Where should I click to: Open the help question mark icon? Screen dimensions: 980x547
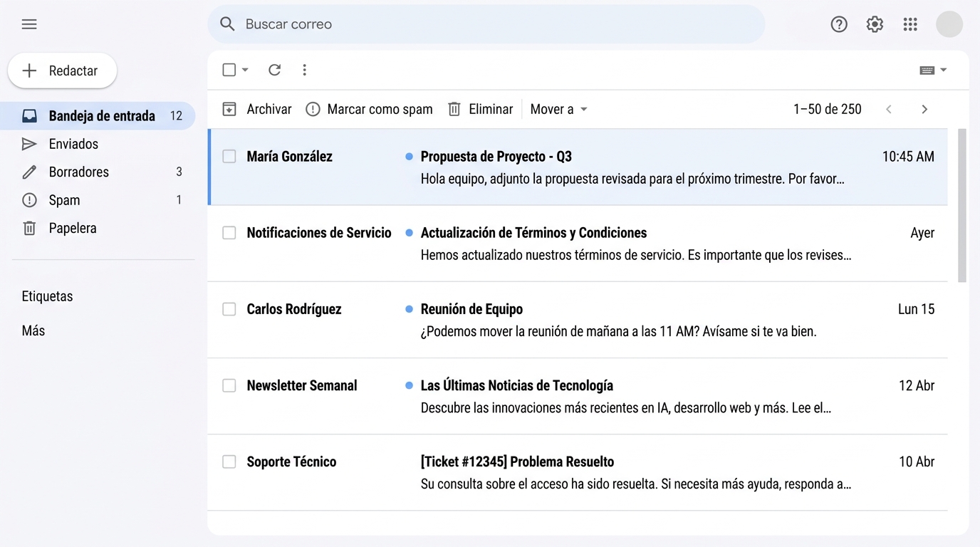(x=839, y=24)
